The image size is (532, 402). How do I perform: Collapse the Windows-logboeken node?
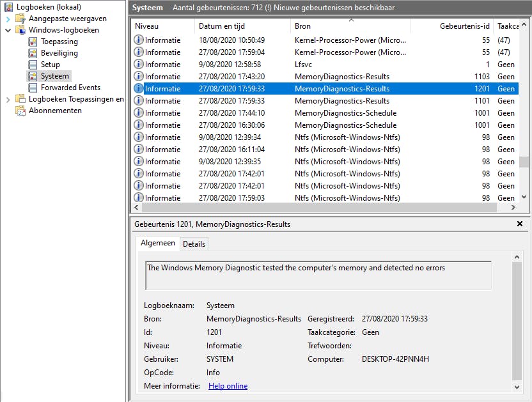coord(8,30)
